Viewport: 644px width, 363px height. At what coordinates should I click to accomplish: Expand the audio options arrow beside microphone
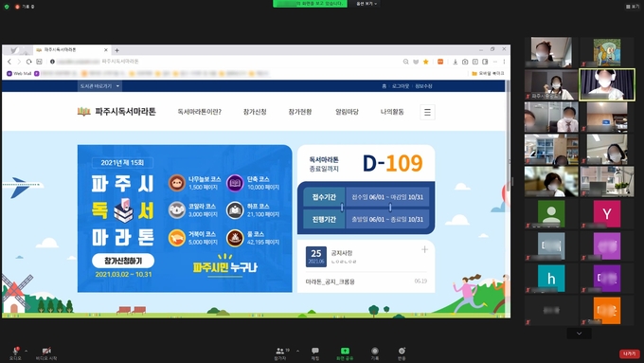(26, 351)
